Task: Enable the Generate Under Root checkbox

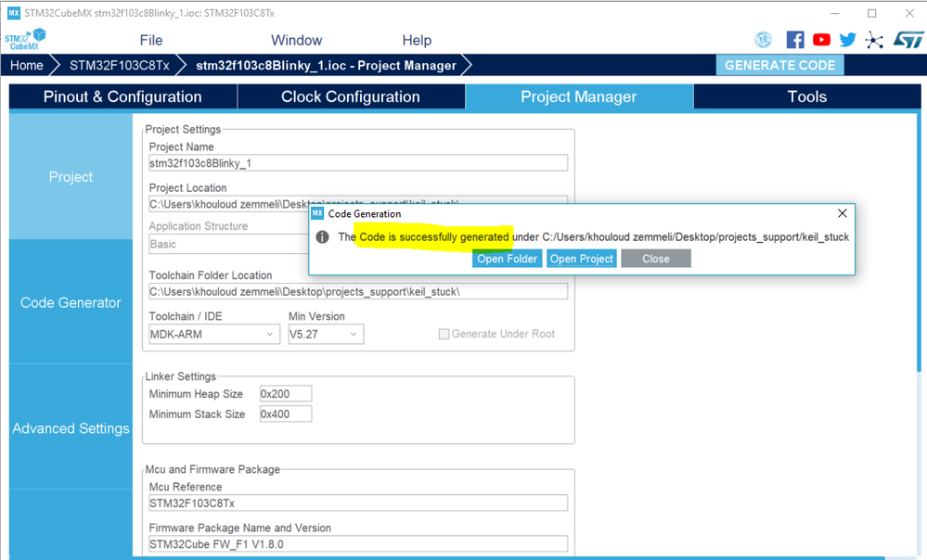Action: click(444, 335)
